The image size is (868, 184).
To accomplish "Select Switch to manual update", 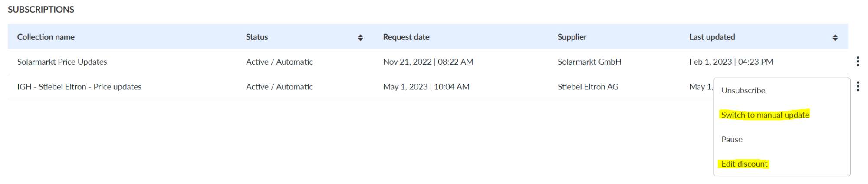I will [x=765, y=115].
